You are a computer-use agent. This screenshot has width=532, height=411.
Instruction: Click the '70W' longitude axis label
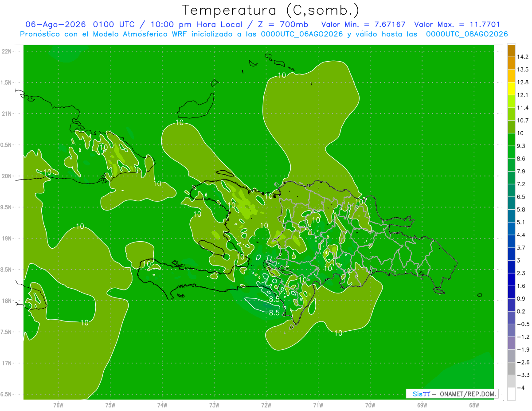tap(370, 405)
